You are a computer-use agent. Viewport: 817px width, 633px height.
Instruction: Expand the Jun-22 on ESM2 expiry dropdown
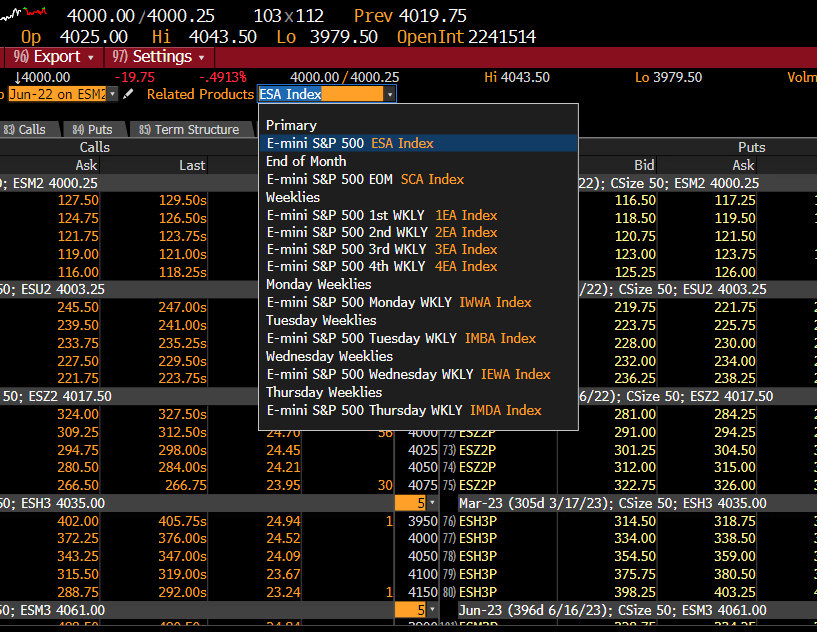(x=112, y=94)
